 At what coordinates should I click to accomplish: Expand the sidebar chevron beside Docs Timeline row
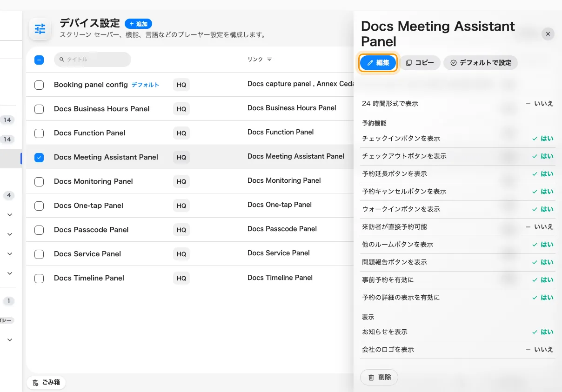click(x=10, y=273)
